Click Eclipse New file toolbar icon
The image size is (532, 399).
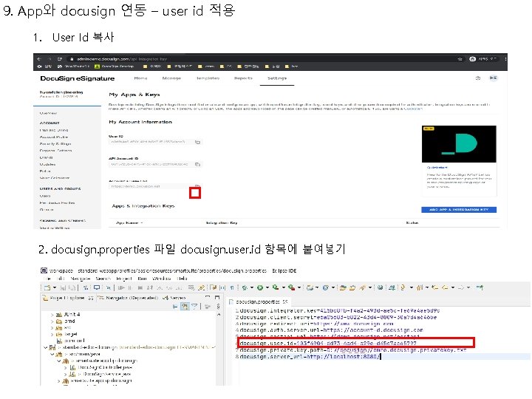click(47, 287)
